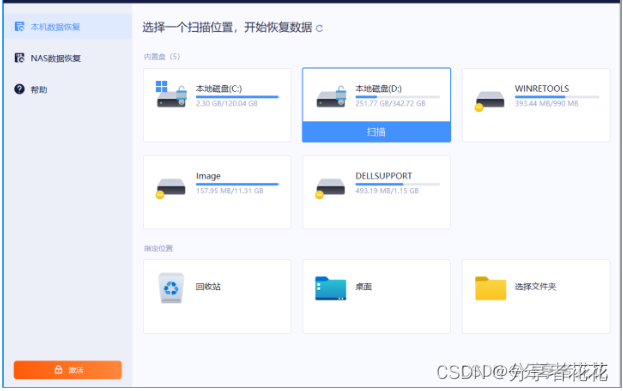Image resolution: width=623 pixels, height=391 pixels.
Task: Refresh the drive list next to heading
Action: pyautogui.click(x=319, y=28)
